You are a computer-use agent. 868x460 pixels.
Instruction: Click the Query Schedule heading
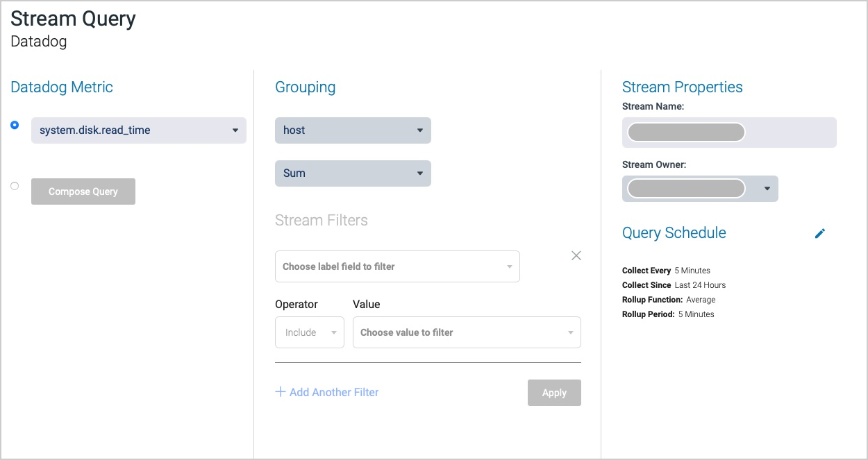(674, 233)
